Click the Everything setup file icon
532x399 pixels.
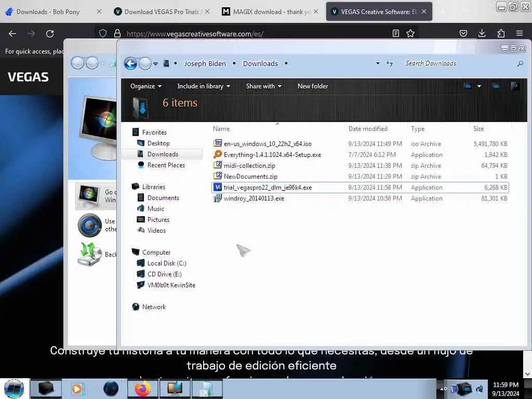point(218,154)
